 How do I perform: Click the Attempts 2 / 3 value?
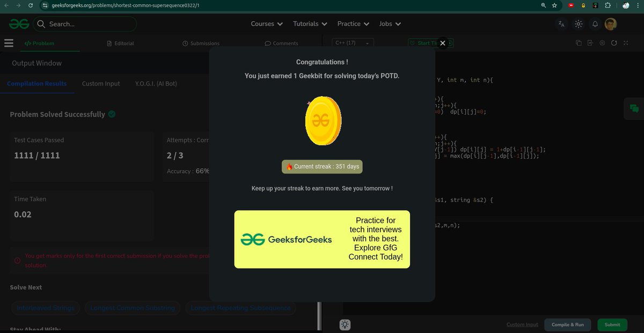[175, 155]
